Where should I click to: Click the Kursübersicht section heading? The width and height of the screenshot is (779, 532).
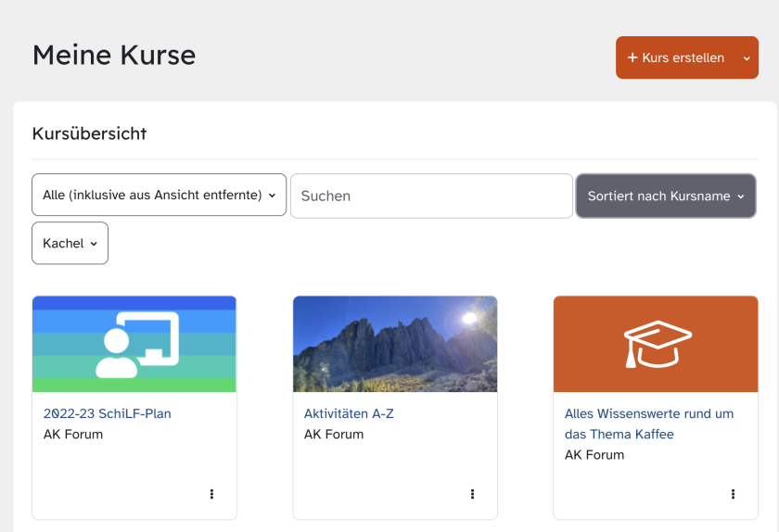click(89, 133)
